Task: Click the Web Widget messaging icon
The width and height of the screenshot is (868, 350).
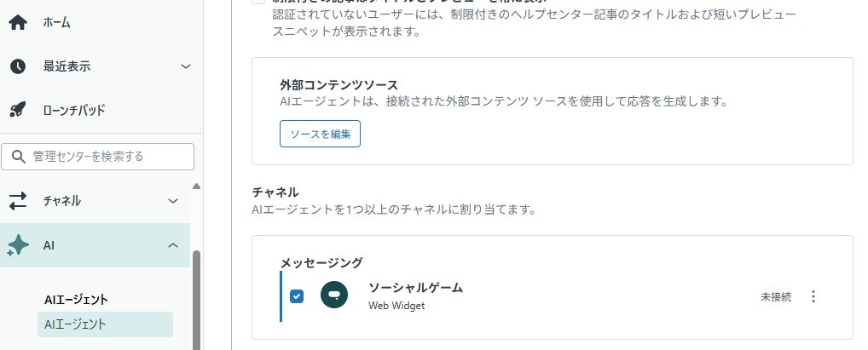Action: tap(334, 295)
